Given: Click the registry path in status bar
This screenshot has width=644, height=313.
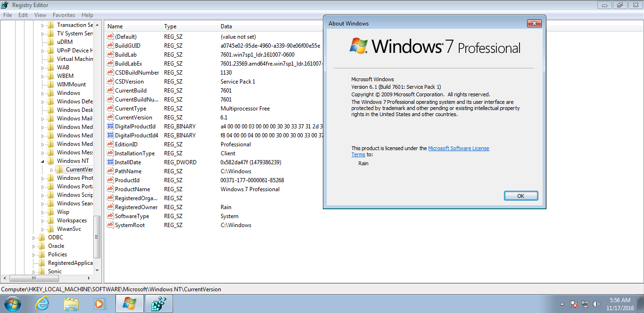Looking at the screenshot, I should point(111,289).
